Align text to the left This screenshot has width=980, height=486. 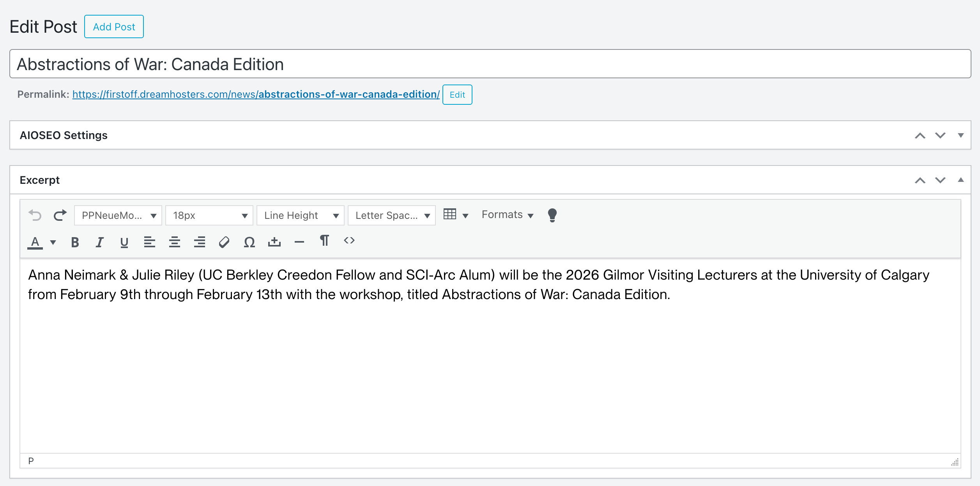[x=149, y=242]
